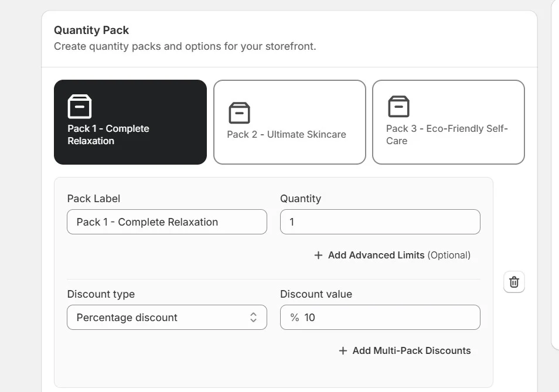Viewport: 559px width, 392px height.
Task: Click Add Multi-Pack Discounts
Action: [x=405, y=350]
